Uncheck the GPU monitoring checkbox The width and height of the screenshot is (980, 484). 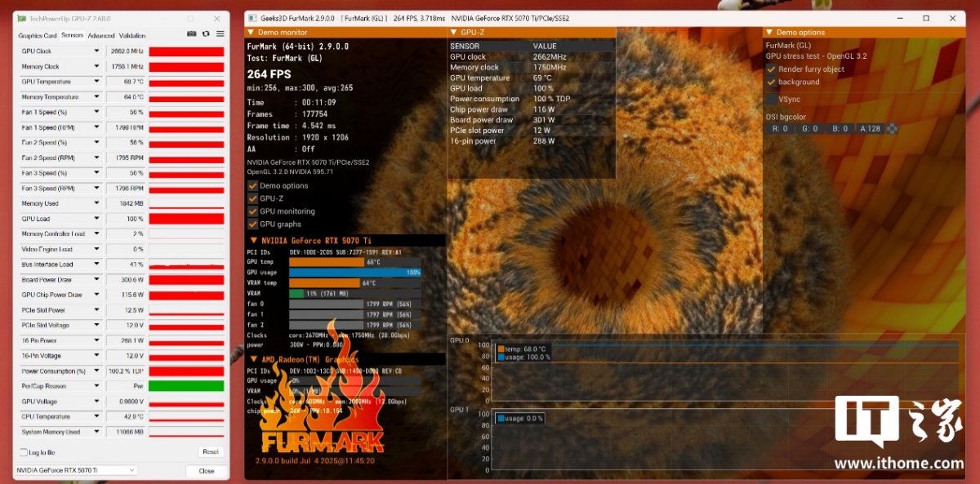pos(252,211)
